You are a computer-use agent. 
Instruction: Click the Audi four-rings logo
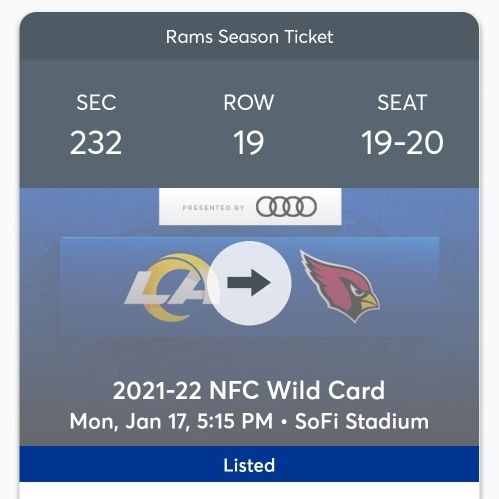286,207
